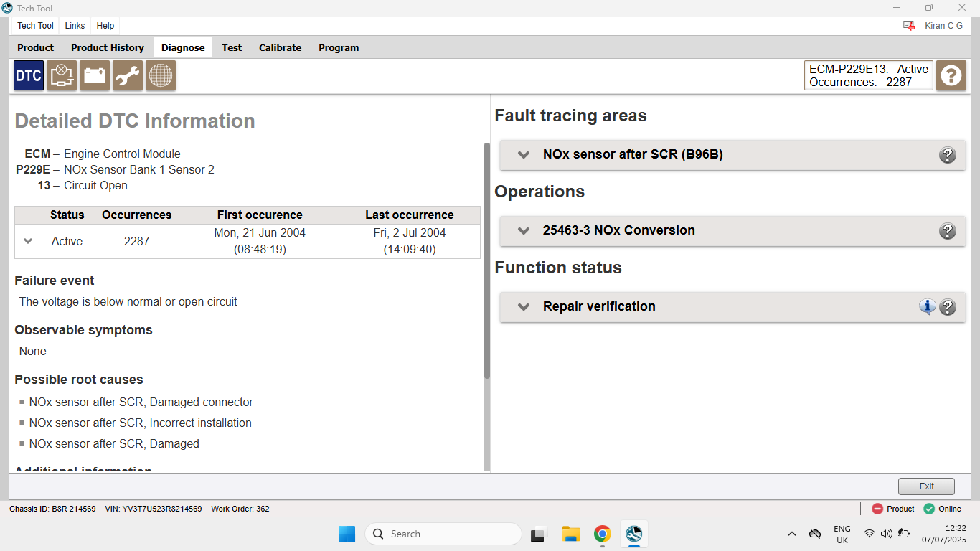Select the sensor circuit diagnostics icon
The height and width of the screenshot is (551, 980).
pos(62,75)
